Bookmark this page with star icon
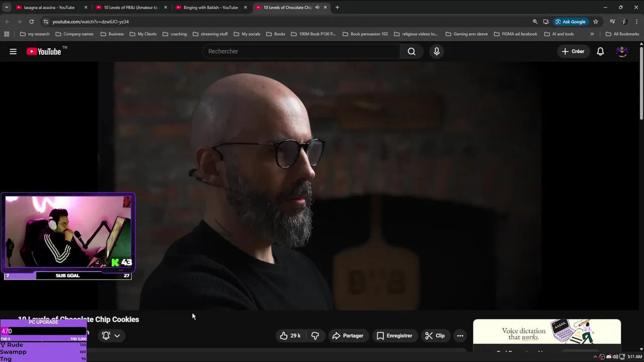Screen dimensions: 644x362 [x=596, y=22]
